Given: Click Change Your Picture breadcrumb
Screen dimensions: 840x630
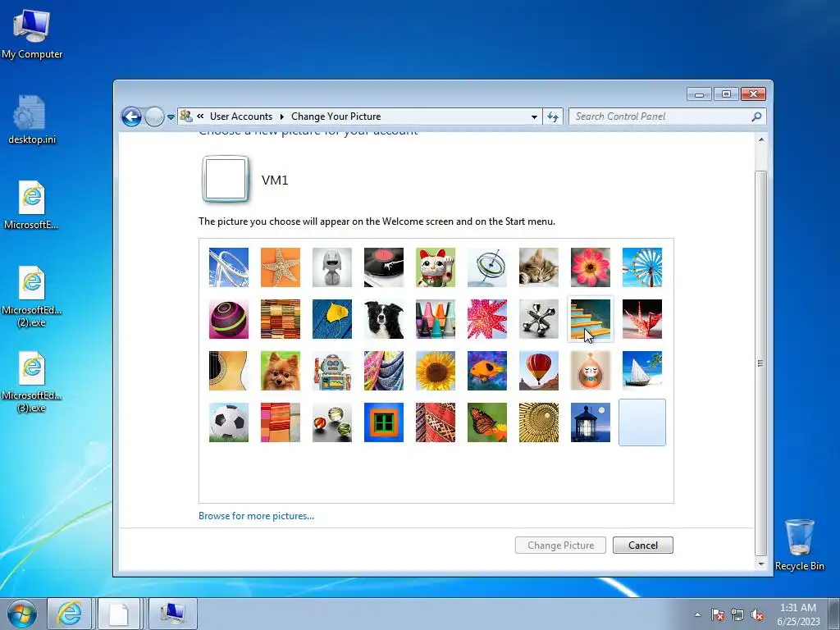Looking at the screenshot, I should [336, 116].
